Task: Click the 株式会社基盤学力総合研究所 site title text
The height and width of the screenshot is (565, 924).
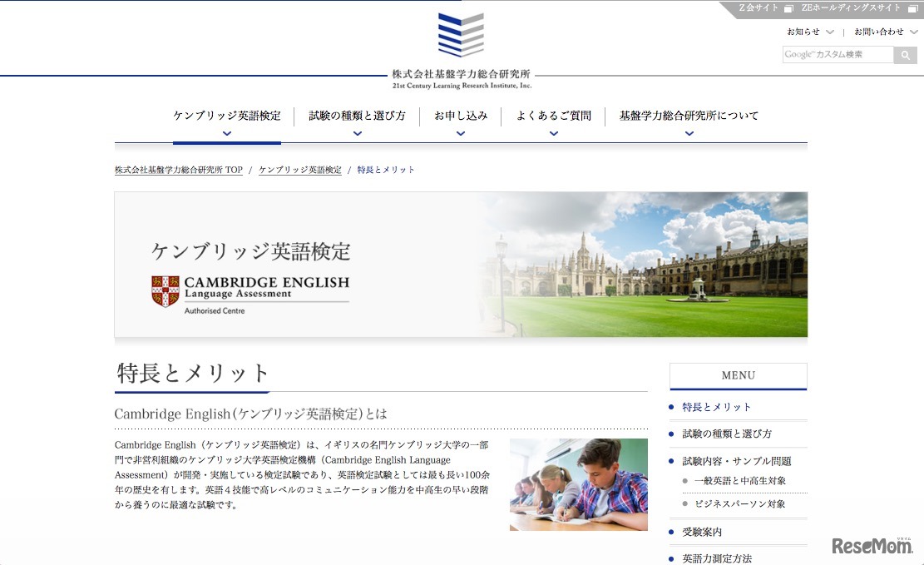Action: [x=462, y=74]
